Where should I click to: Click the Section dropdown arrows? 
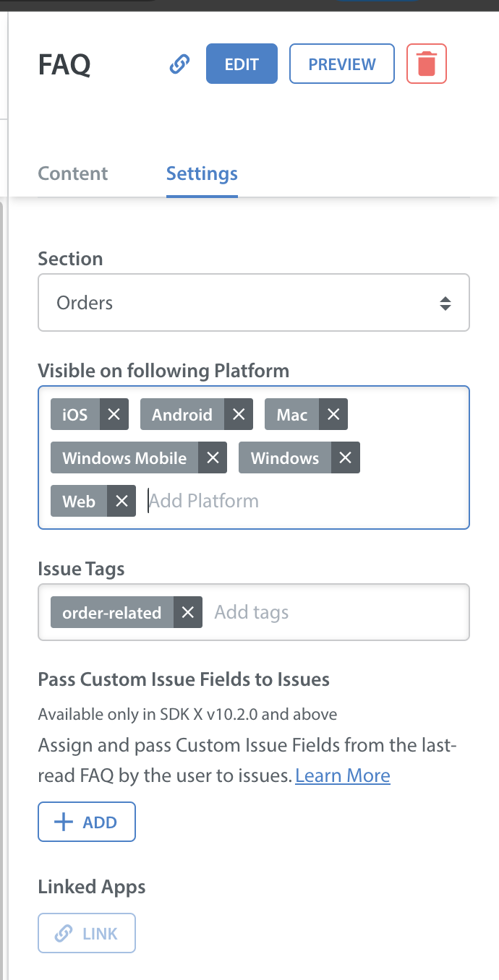coord(445,303)
